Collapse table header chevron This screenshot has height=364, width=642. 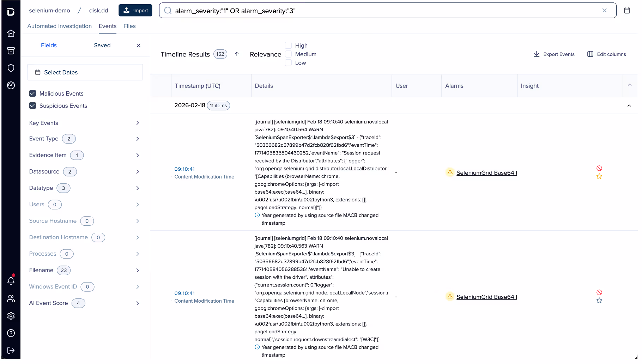[x=630, y=85]
